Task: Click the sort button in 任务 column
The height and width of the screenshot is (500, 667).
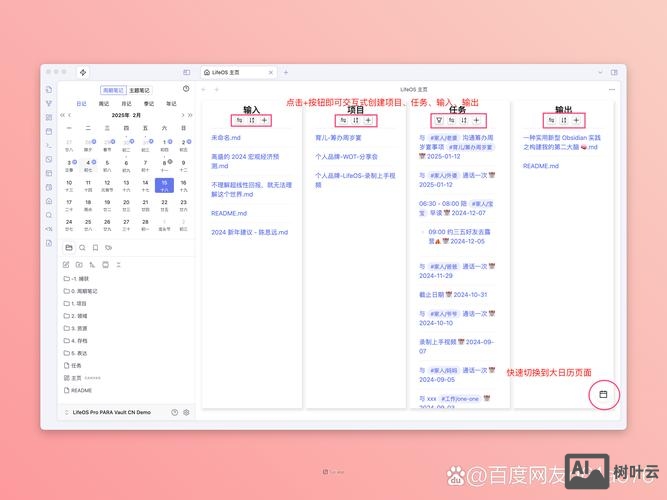Action: 464,120
